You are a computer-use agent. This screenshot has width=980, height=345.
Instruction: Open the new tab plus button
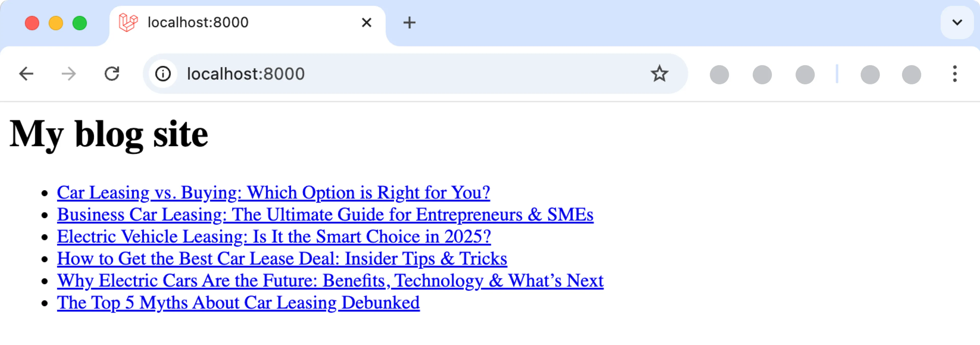point(409,23)
